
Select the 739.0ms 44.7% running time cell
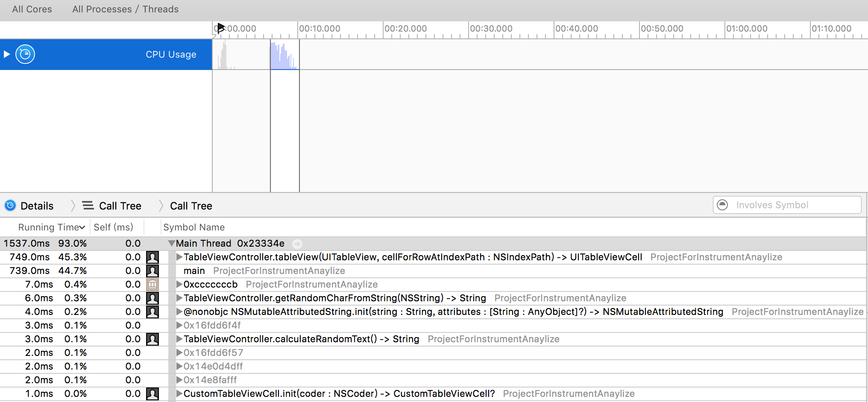click(x=48, y=271)
